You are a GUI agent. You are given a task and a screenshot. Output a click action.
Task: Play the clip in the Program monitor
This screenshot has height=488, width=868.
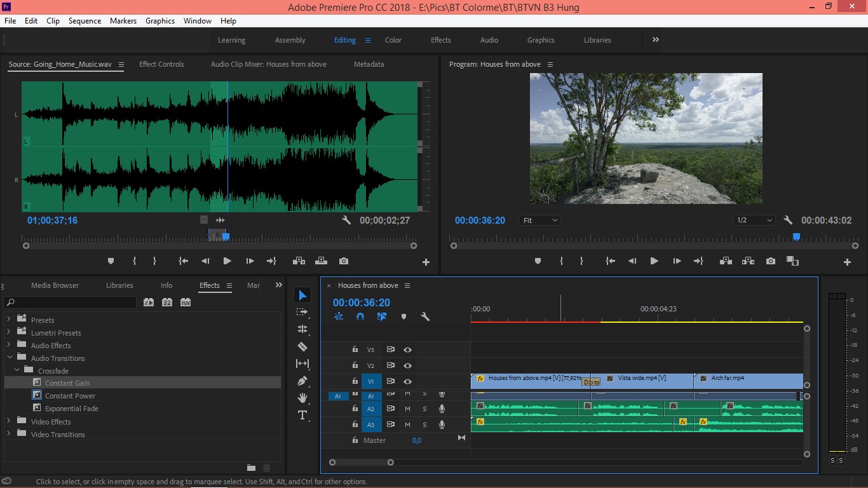pos(654,261)
